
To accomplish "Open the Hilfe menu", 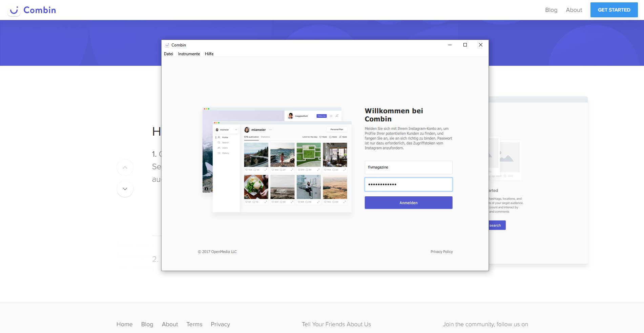I will (209, 54).
